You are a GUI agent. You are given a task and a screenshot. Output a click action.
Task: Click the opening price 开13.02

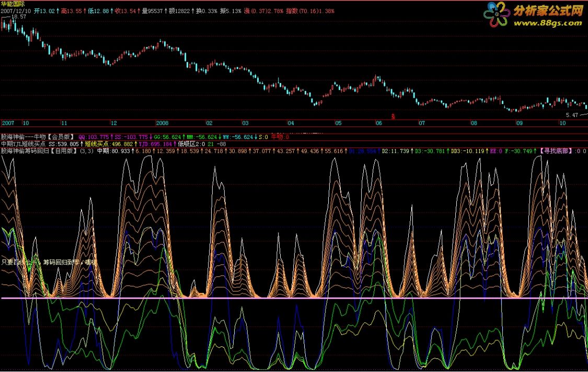[x=44, y=11]
